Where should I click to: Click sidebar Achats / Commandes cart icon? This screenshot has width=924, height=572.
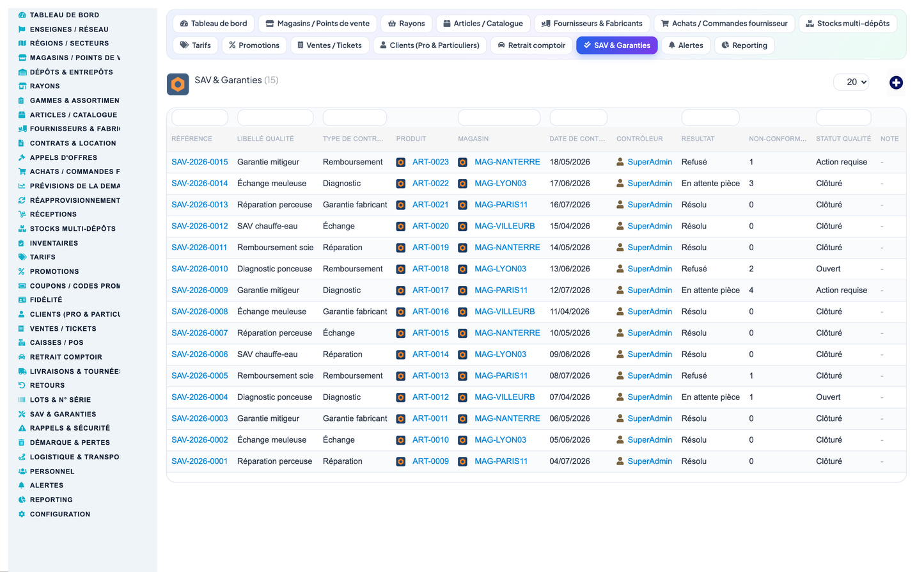point(22,171)
